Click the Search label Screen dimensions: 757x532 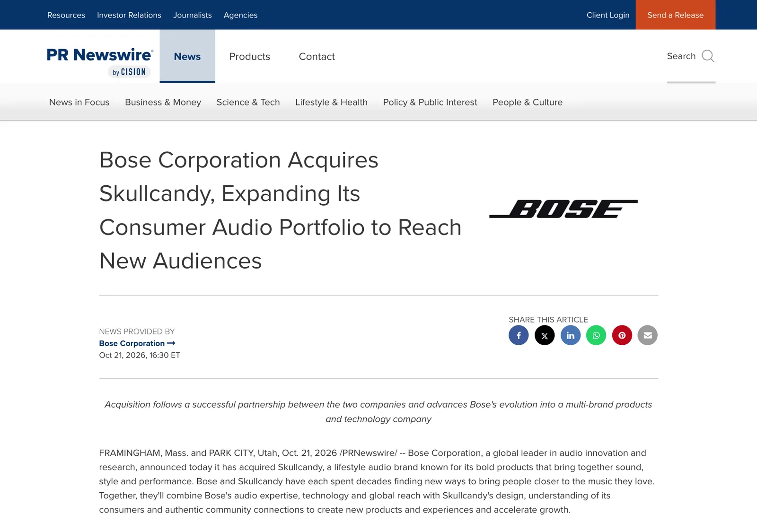click(681, 56)
